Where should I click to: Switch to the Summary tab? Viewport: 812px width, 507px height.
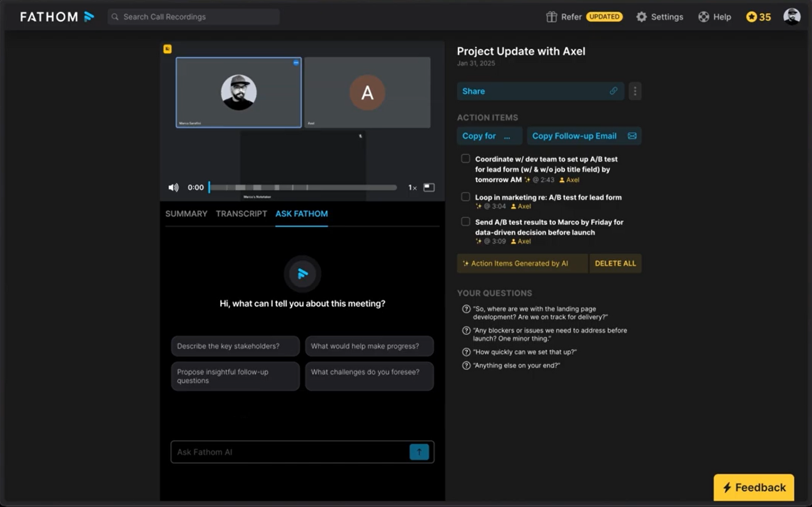click(x=186, y=213)
